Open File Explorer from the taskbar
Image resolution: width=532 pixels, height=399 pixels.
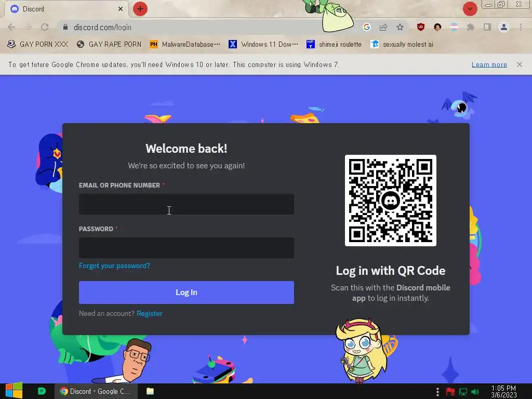tap(150, 391)
